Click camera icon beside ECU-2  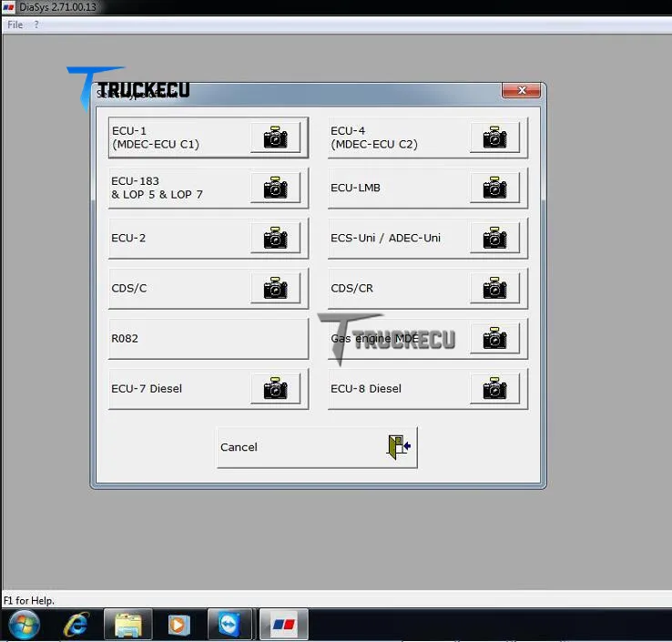(x=276, y=238)
